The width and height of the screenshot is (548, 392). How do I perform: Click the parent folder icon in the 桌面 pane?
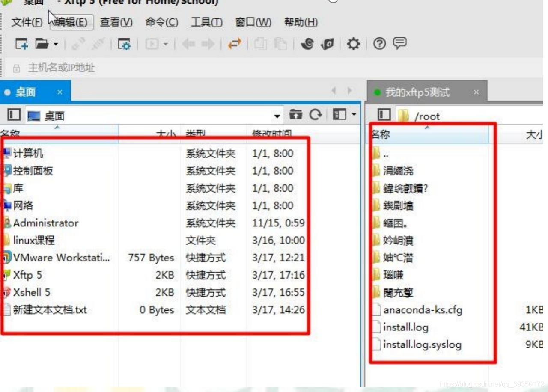pyautogui.click(x=295, y=114)
